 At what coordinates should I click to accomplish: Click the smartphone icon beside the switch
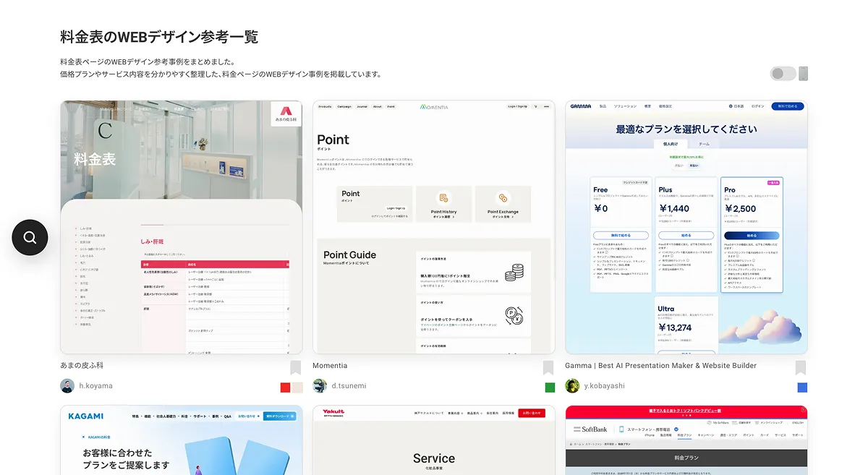coord(803,74)
